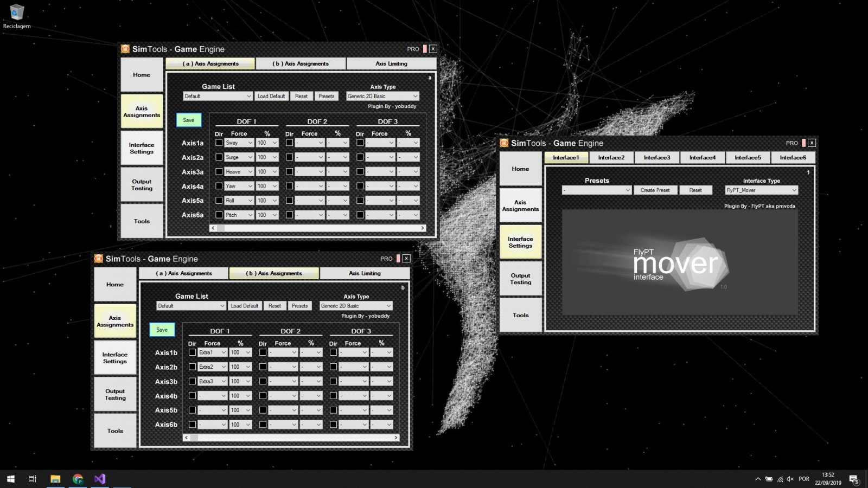Open the Axis1b Extra1 force dropdown
Screen dimensions: 868x488
click(x=213, y=352)
